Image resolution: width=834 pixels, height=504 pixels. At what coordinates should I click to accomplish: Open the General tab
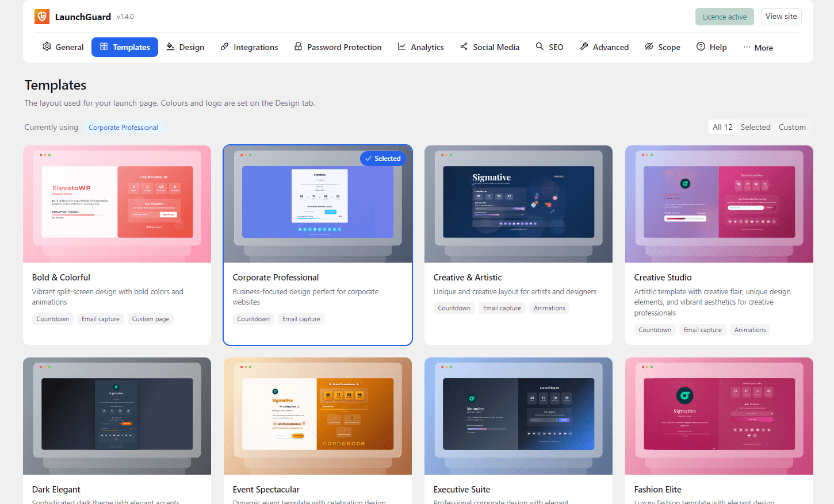(63, 47)
